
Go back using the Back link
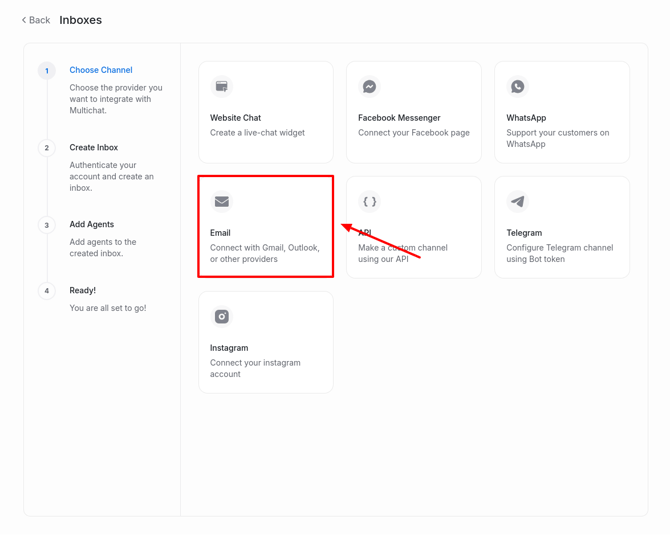point(40,20)
